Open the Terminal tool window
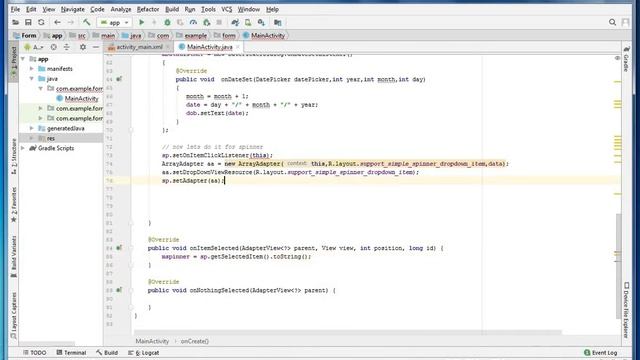The width and height of the screenshot is (640, 360). [71, 353]
